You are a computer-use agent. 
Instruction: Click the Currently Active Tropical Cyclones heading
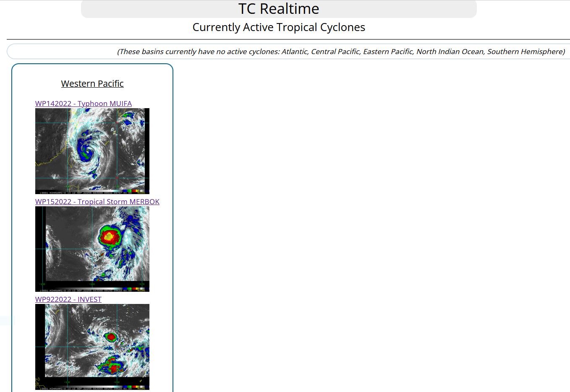tap(278, 27)
